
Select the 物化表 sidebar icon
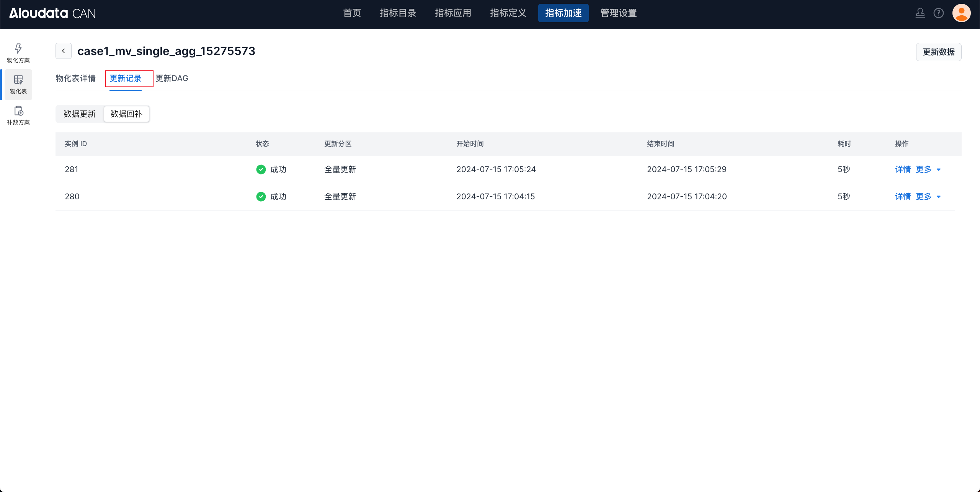pyautogui.click(x=18, y=84)
